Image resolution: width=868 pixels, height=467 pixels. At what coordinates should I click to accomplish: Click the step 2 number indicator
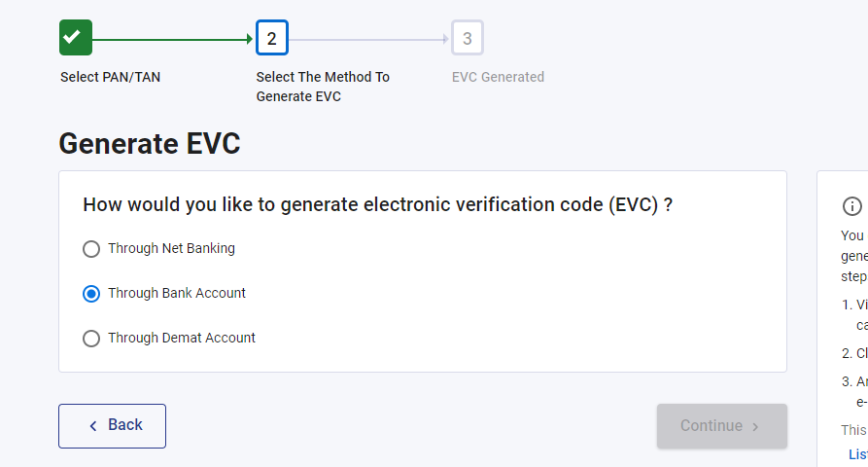point(272,39)
